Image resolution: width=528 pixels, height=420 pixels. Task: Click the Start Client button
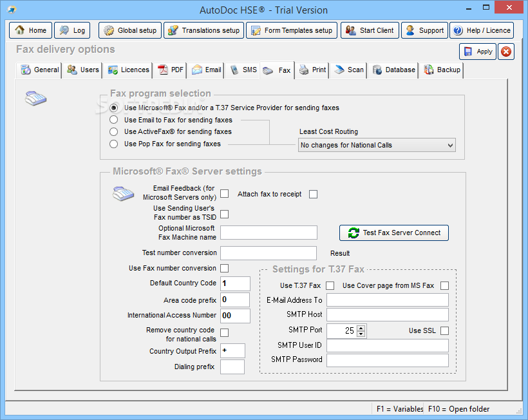(370, 30)
